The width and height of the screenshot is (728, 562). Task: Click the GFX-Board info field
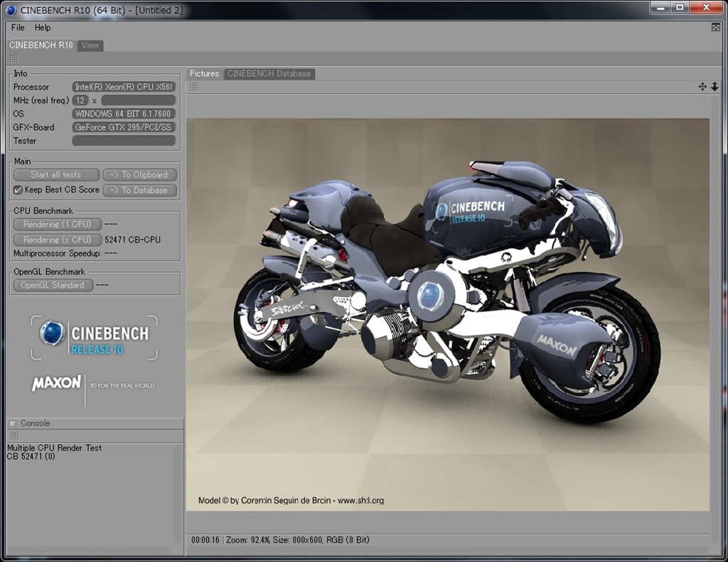pos(124,127)
